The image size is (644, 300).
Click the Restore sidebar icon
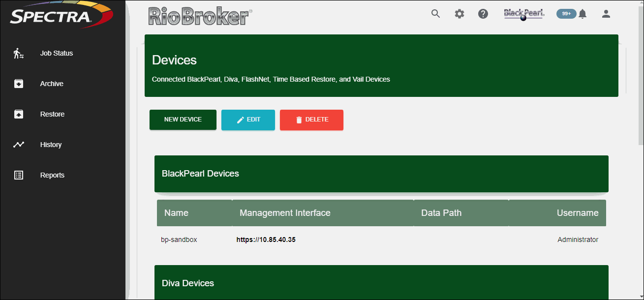19,114
